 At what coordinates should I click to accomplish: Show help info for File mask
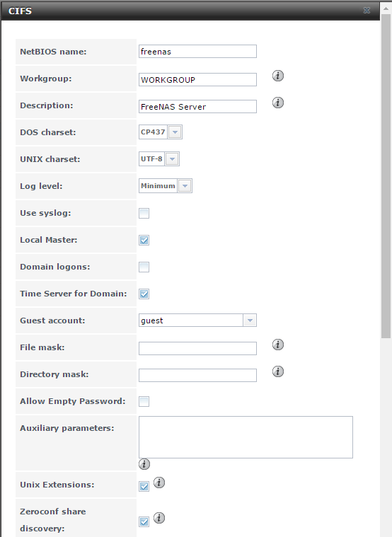pyautogui.click(x=278, y=345)
